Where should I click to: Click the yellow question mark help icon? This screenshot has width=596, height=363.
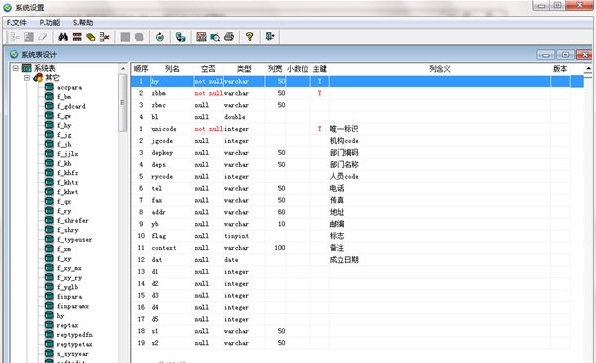249,37
